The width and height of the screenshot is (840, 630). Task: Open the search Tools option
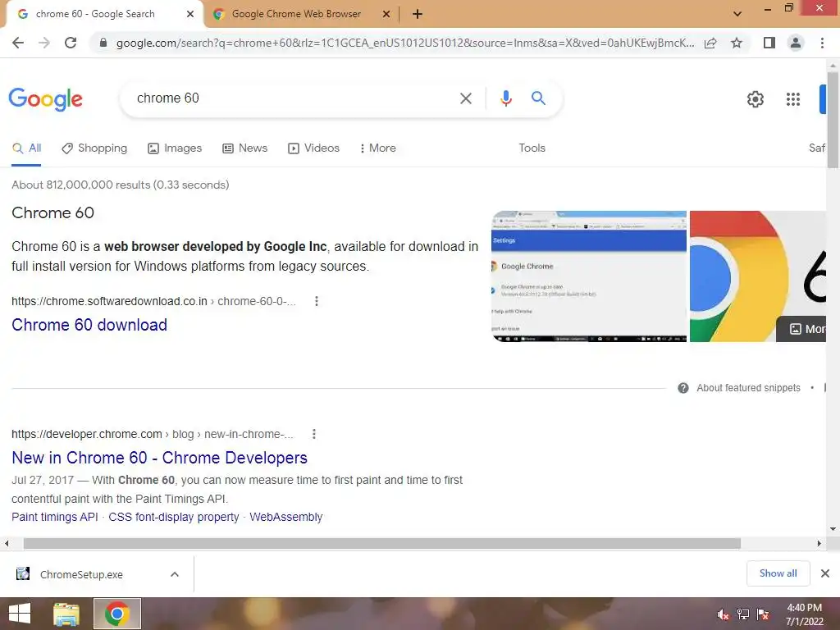[532, 148]
